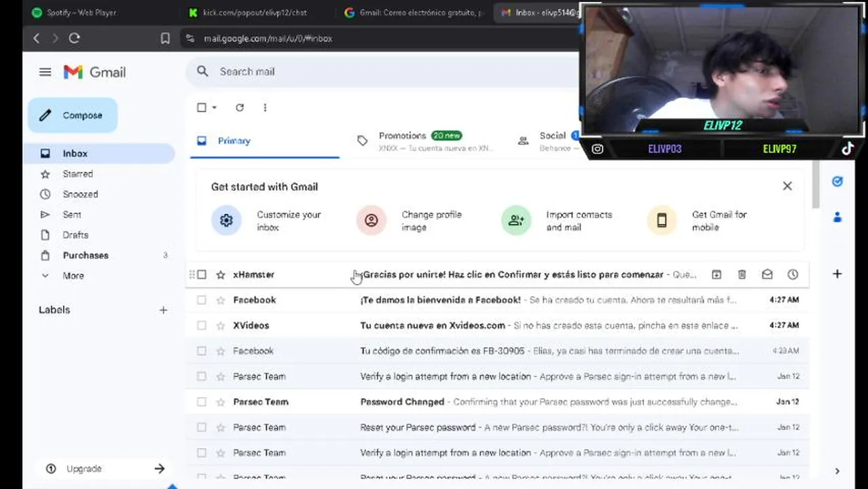
Task: Click the Import contacts and mail icon
Action: (516, 221)
